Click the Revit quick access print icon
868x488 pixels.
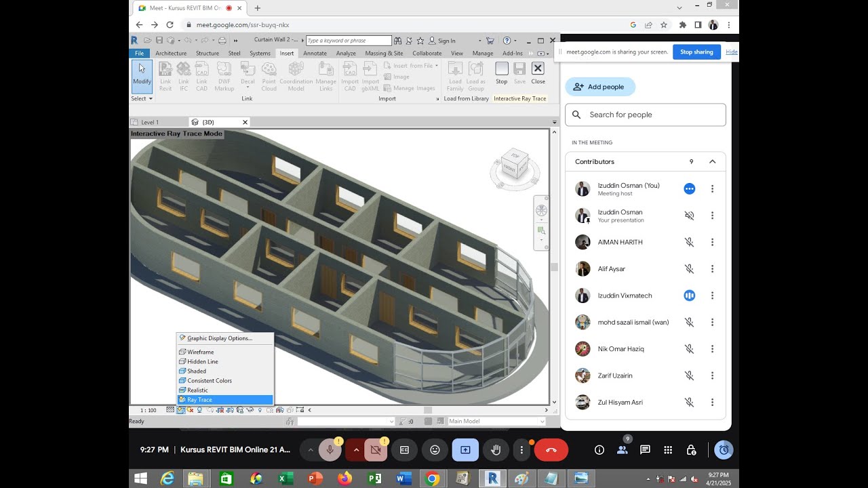click(222, 41)
